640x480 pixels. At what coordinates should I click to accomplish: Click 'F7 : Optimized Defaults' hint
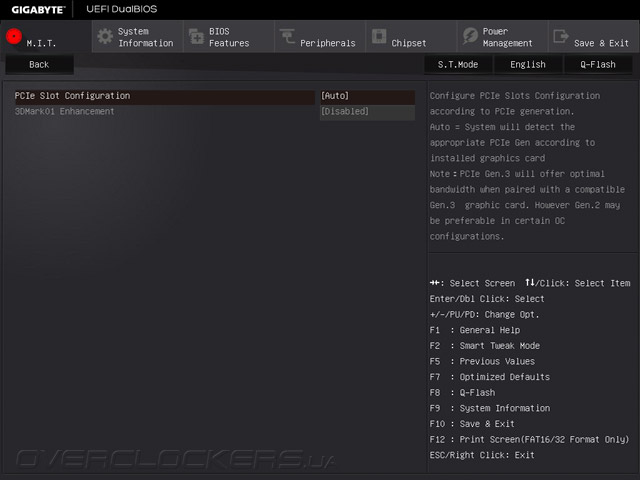489,377
